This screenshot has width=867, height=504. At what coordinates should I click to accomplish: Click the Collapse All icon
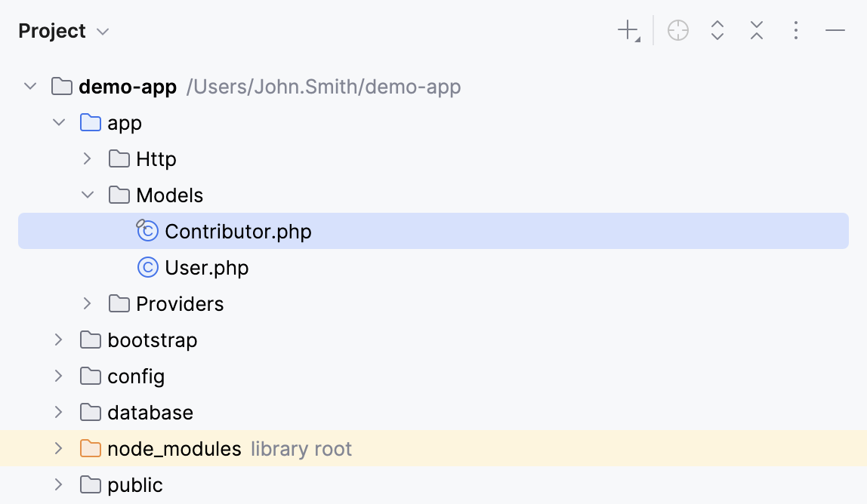click(x=756, y=30)
